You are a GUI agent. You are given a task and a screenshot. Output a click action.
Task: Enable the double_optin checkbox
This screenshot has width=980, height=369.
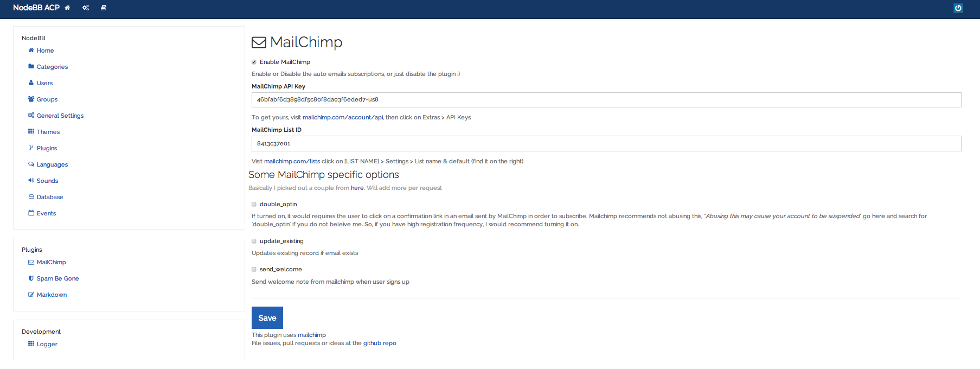pos(254,204)
